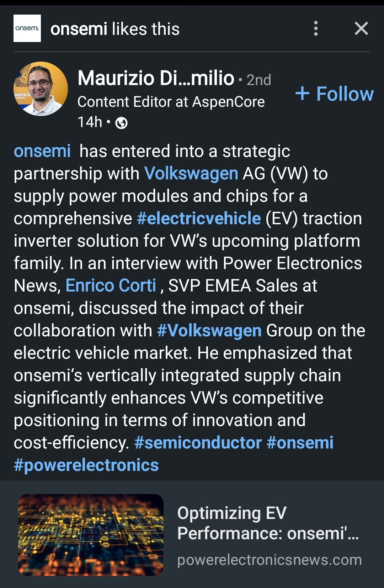This screenshot has height=588, width=384.
Task: Tap the "onsemi likes this" header text
Action: [x=115, y=29]
